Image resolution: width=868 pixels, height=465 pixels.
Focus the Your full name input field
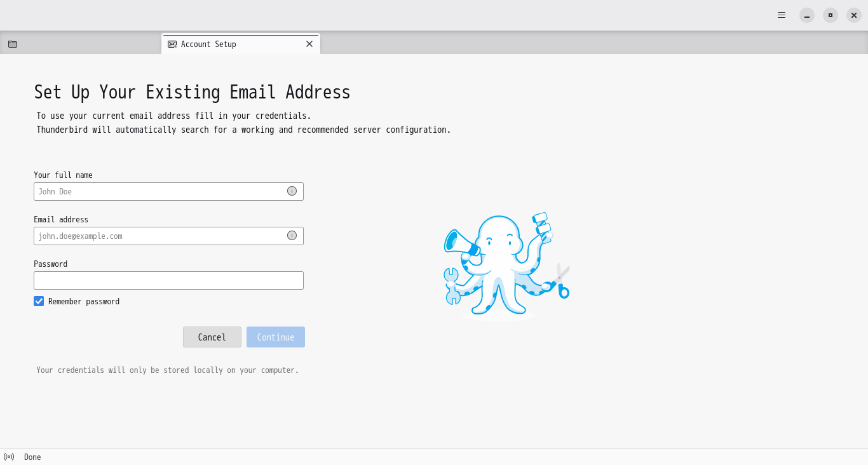(x=168, y=191)
